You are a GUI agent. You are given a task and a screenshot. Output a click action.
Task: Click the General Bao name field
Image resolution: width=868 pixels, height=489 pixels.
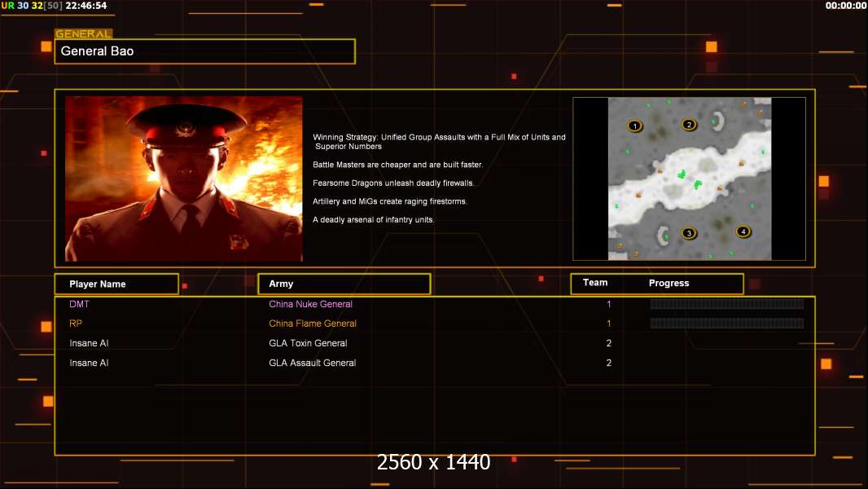coord(205,51)
